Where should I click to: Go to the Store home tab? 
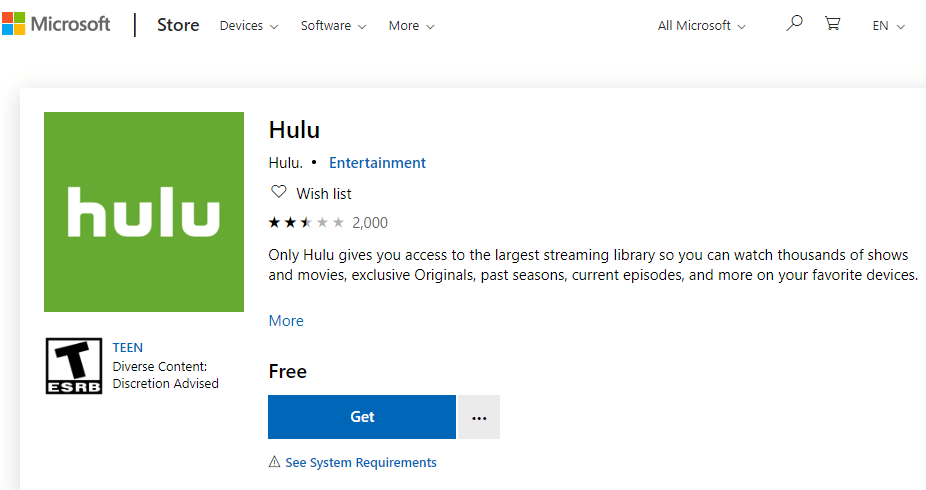tap(178, 25)
